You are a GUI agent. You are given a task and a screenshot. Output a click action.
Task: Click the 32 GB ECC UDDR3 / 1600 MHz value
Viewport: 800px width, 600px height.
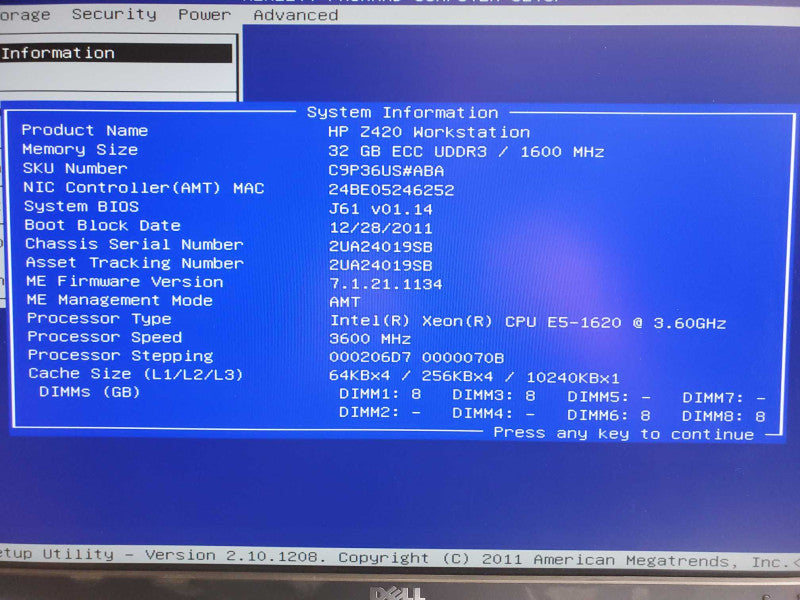466,152
